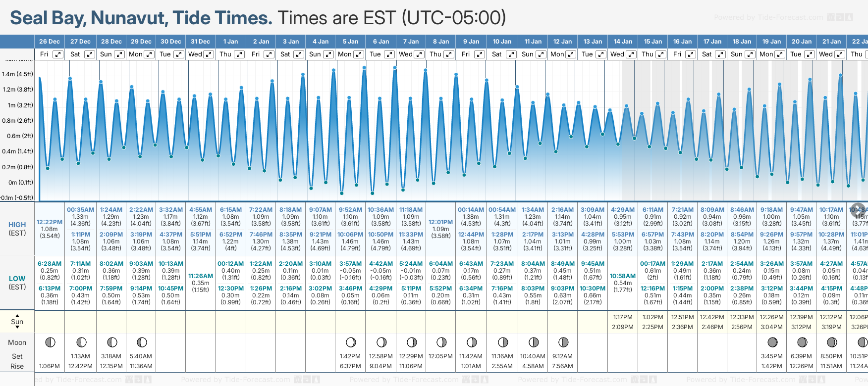Click the 12:22PM high tide entry

point(50,222)
